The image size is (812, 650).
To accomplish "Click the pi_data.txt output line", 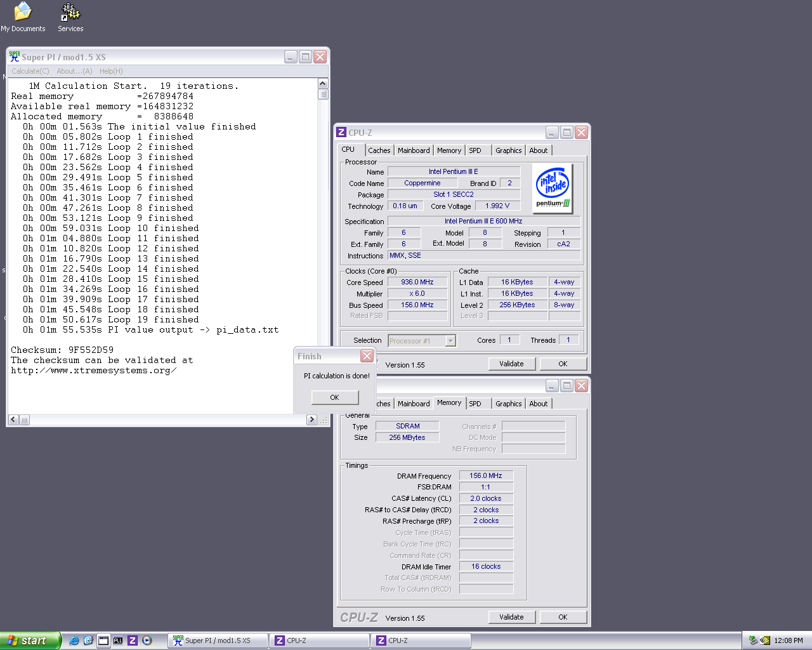I will 150,330.
